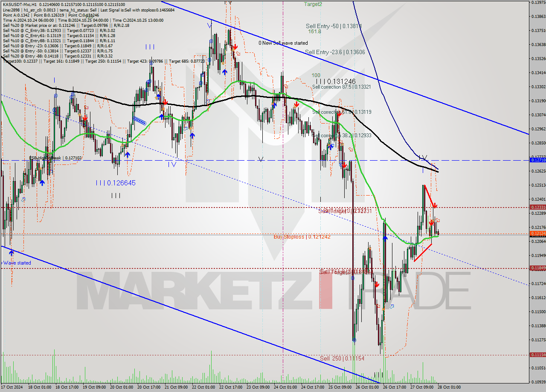The image size is (546, 392).
Task: Click the 'Sell Entry -50 | 0.13814' label
Action: pos(334,26)
